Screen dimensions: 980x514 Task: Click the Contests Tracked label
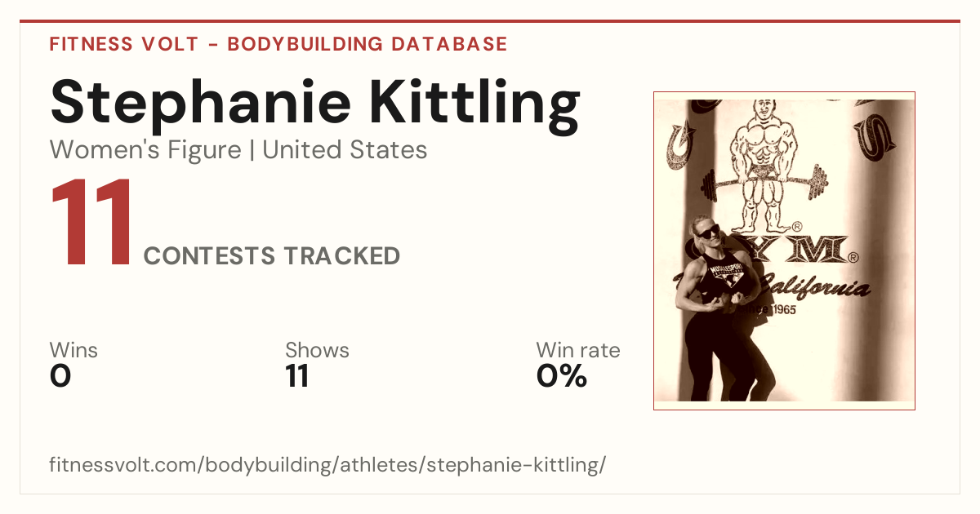pyautogui.click(x=272, y=256)
